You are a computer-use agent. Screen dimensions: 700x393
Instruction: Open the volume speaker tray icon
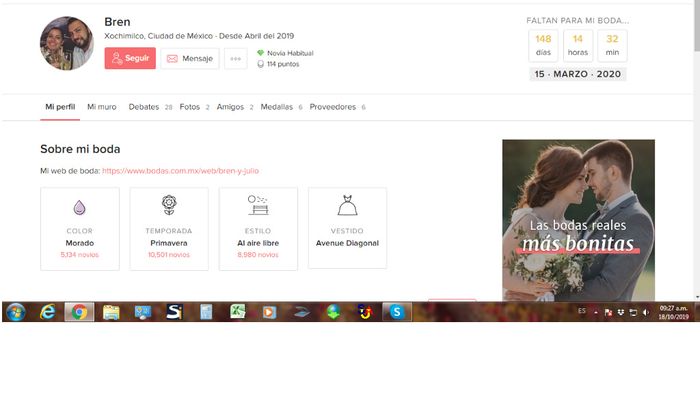coord(646,312)
